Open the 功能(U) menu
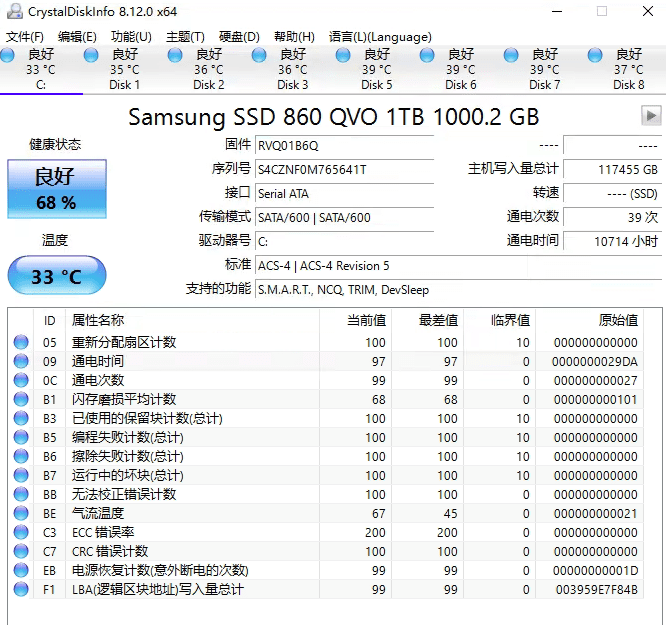The height and width of the screenshot is (625, 666). point(131,37)
